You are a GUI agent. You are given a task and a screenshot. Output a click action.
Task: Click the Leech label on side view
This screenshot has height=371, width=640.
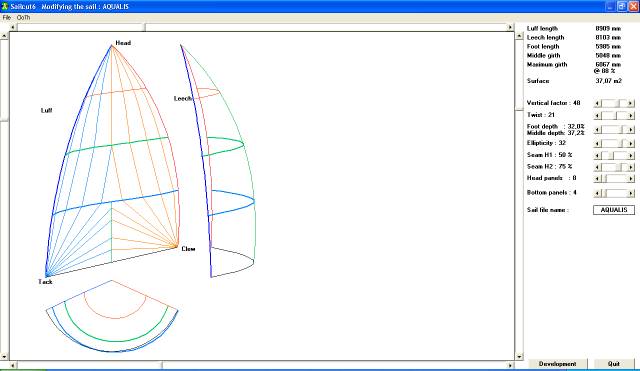(x=183, y=98)
